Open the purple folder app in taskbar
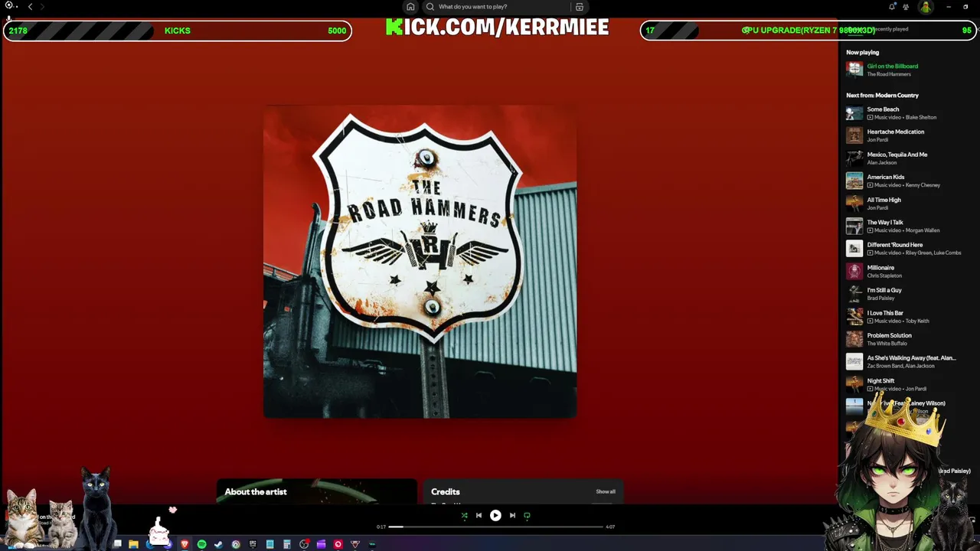The width and height of the screenshot is (980, 551). tap(321, 544)
